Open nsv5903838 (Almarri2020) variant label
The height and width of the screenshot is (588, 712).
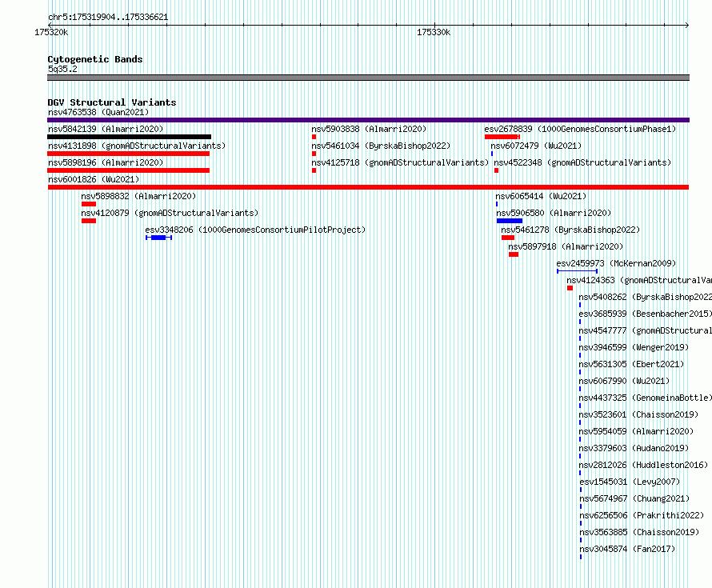click(x=369, y=129)
